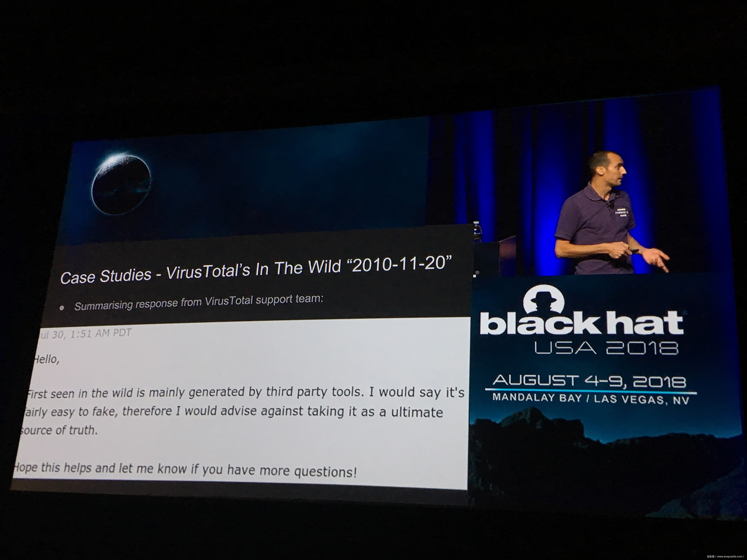Click the bullet point before Summarising response
Screen dimensions: 747x560
pos(62,308)
